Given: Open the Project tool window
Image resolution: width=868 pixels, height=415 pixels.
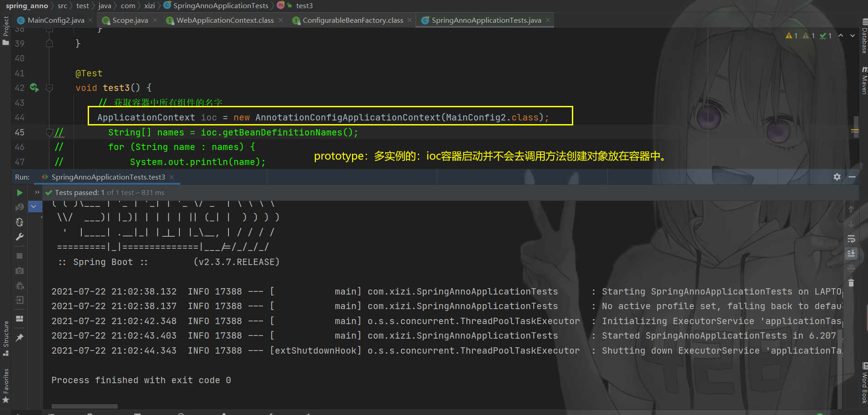Looking at the screenshot, I should (6, 30).
